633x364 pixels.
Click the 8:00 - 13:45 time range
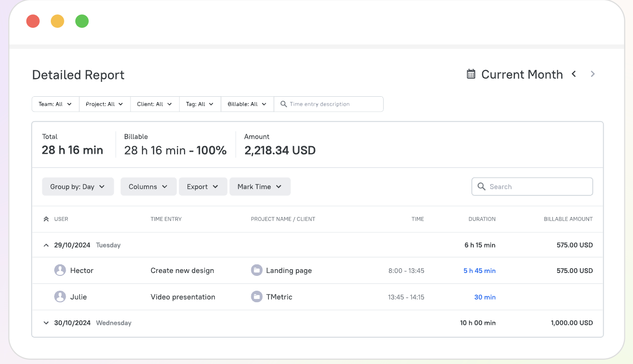coord(406,271)
